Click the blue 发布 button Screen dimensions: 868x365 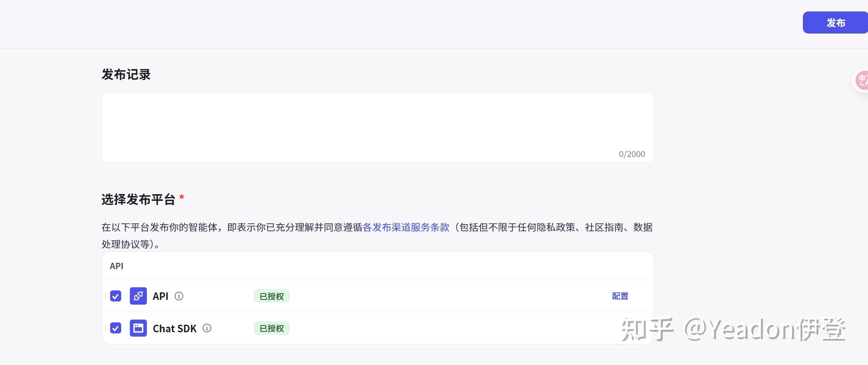click(835, 23)
